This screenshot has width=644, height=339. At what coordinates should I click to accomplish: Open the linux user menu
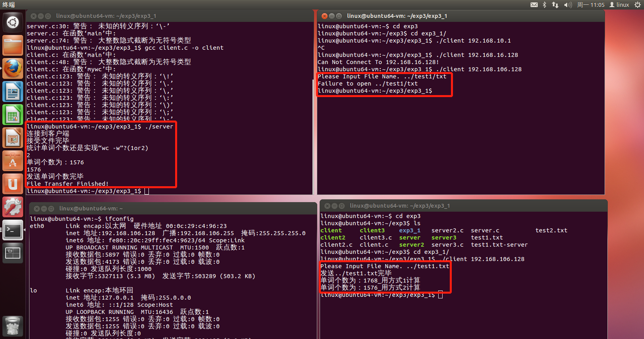click(x=619, y=5)
